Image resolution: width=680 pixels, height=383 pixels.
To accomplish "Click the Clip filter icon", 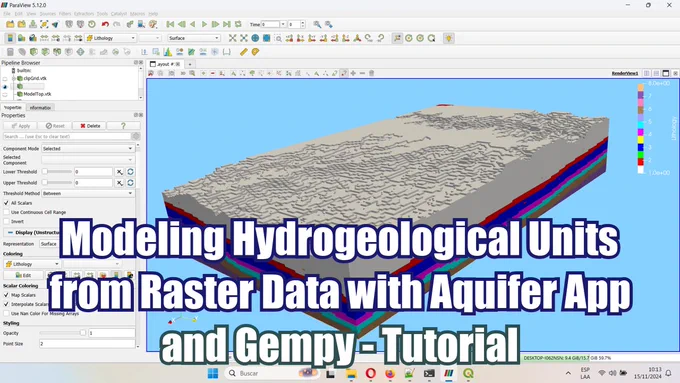I will (x=33, y=52).
